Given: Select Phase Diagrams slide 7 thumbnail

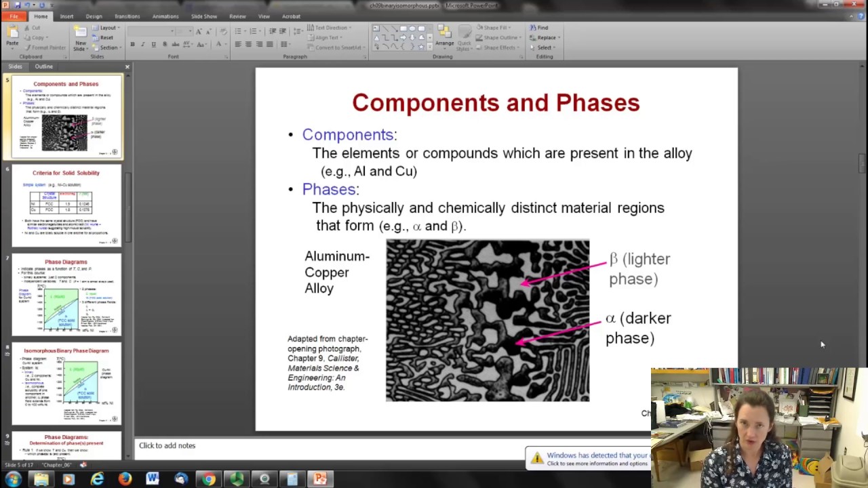Looking at the screenshot, I should pos(66,295).
